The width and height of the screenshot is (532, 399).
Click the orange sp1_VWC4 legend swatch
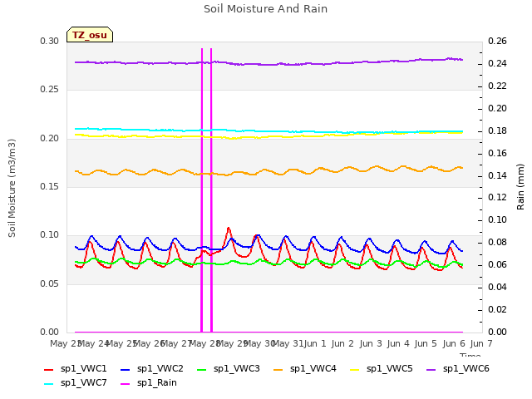[x=278, y=369]
